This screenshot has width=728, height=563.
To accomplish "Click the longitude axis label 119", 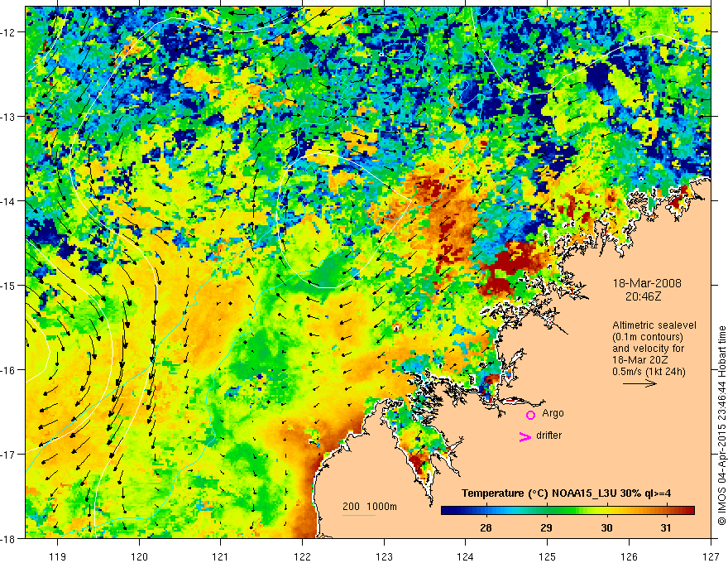I will tap(58, 557).
